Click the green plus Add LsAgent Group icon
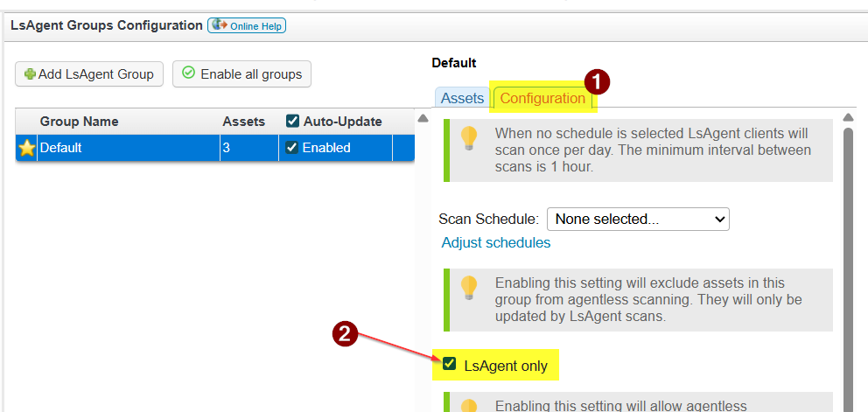The width and height of the screenshot is (868, 412). [31, 74]
